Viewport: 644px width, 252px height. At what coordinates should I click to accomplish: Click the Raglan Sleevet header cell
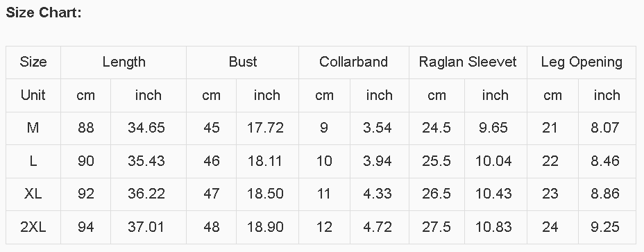(468, 62)
